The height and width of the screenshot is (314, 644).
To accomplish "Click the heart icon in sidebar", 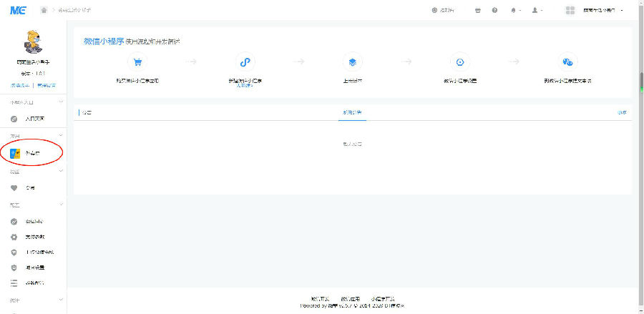I will point(14,187).
